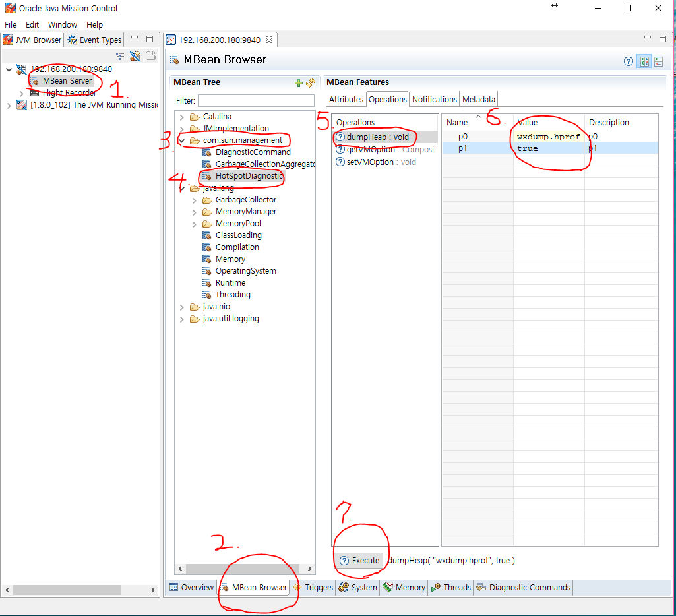Switch to the Attributes tab

click(x=346, y=100)
